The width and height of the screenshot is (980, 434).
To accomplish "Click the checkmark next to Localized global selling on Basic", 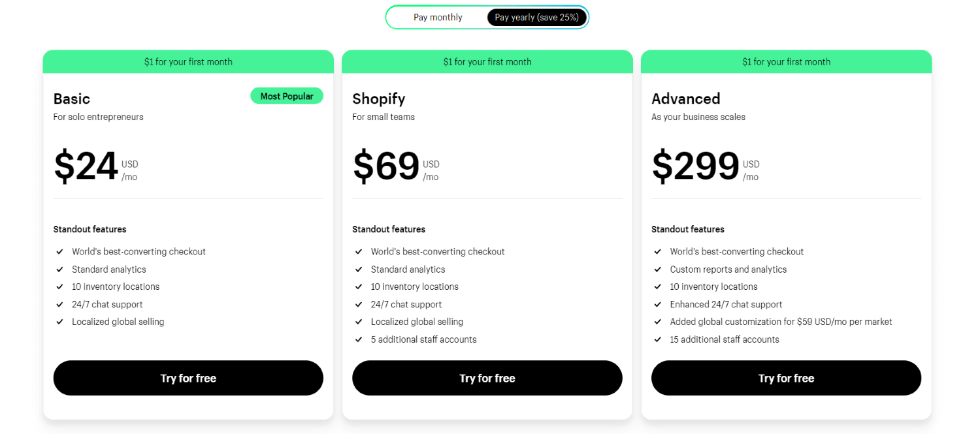I will click(59, 321).
